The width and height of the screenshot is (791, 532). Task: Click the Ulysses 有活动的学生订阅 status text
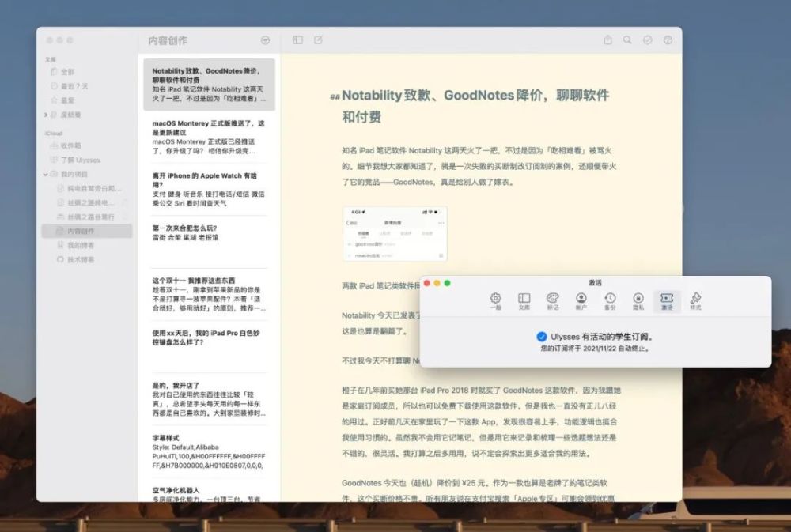coord(602,336)
